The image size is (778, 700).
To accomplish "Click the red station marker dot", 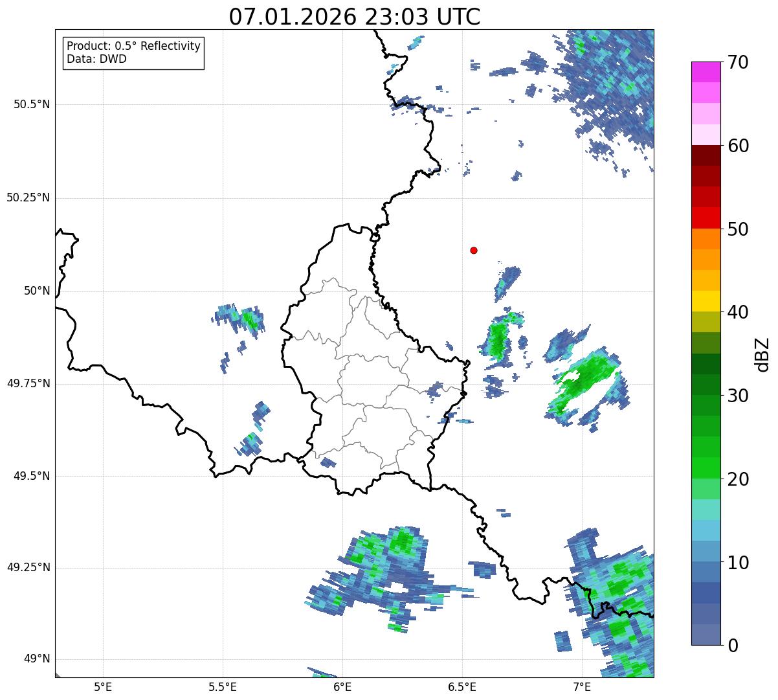I will tap(474, 250).
